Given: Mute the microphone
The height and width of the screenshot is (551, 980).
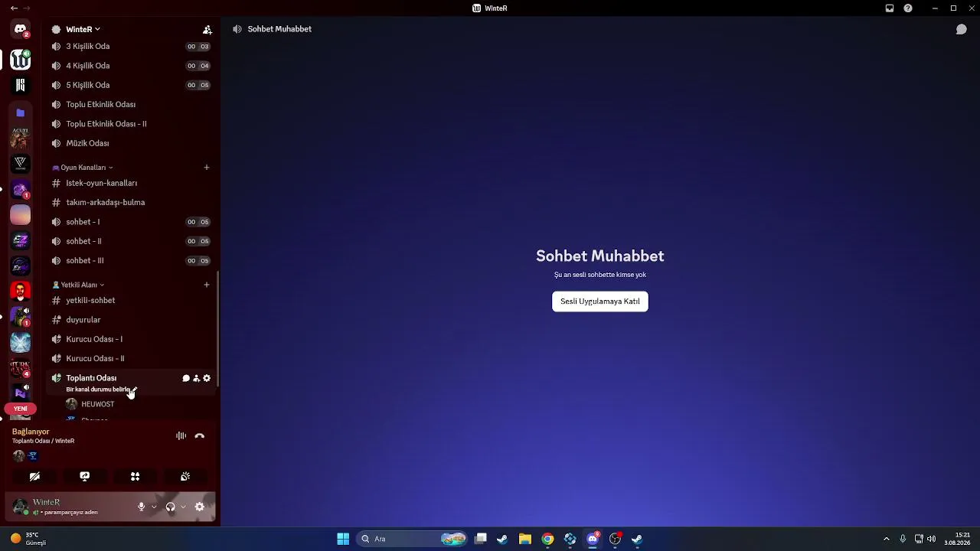Looking at the screenshot, I should point(141,507).
